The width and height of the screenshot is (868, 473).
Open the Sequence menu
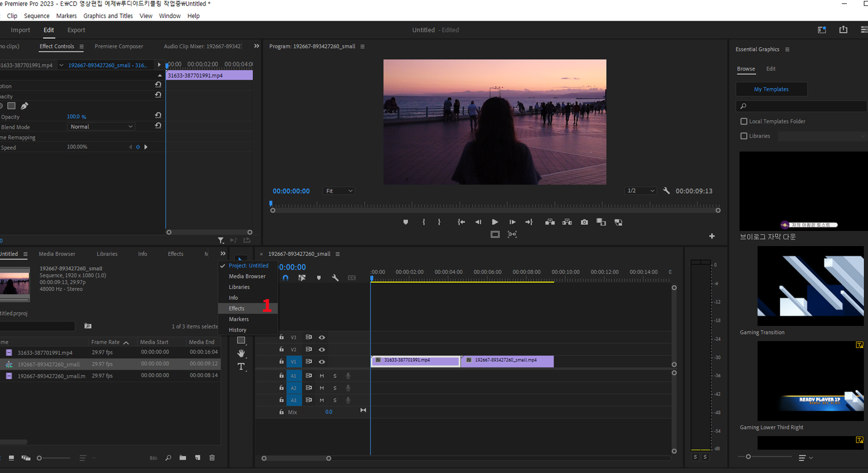(37, 16)
